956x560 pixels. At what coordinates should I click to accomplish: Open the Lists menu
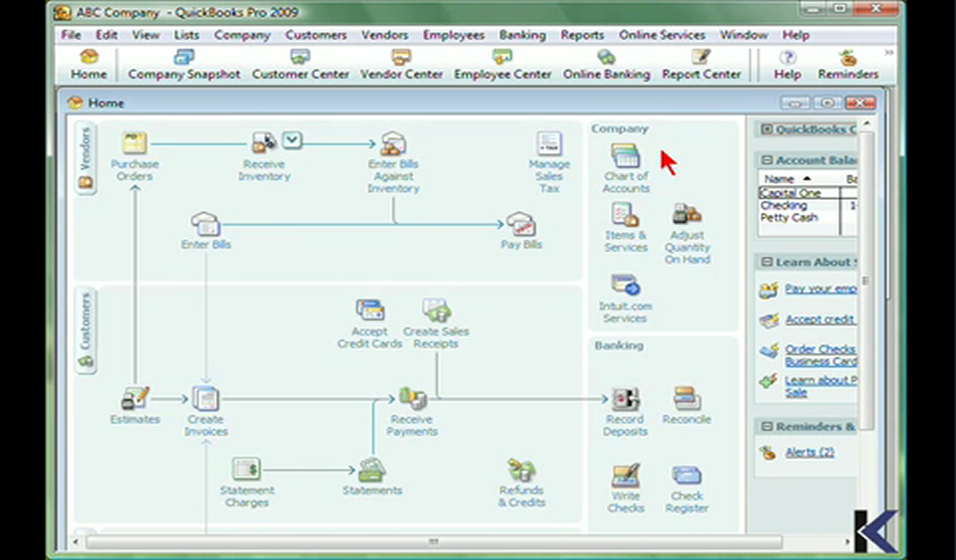187,35
